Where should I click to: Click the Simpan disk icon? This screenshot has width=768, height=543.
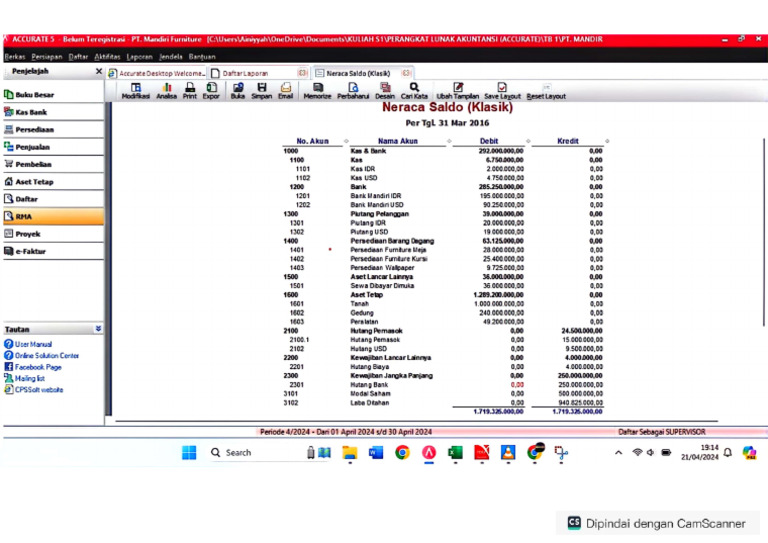click(x=262, y=91)
